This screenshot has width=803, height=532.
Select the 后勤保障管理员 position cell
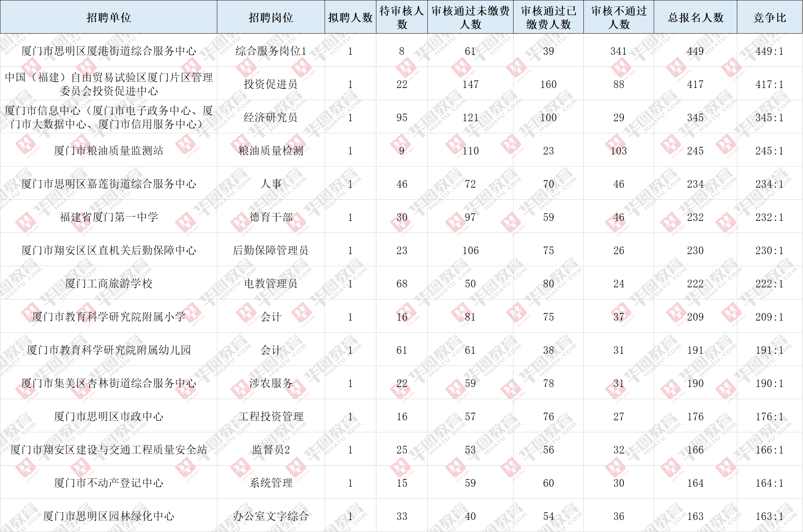[271, 250]
